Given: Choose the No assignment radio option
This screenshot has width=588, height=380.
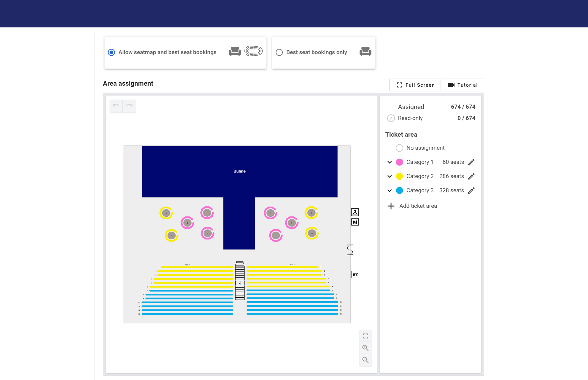Looking at the screenshot, I should [x=399, y=148].
